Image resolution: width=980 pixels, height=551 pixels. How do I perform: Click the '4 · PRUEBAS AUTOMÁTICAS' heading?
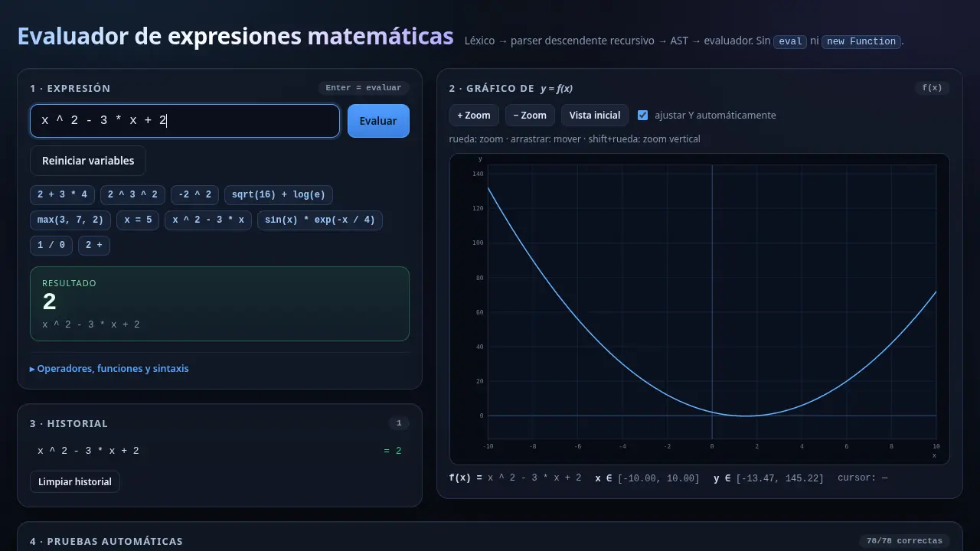pos(106,541)
